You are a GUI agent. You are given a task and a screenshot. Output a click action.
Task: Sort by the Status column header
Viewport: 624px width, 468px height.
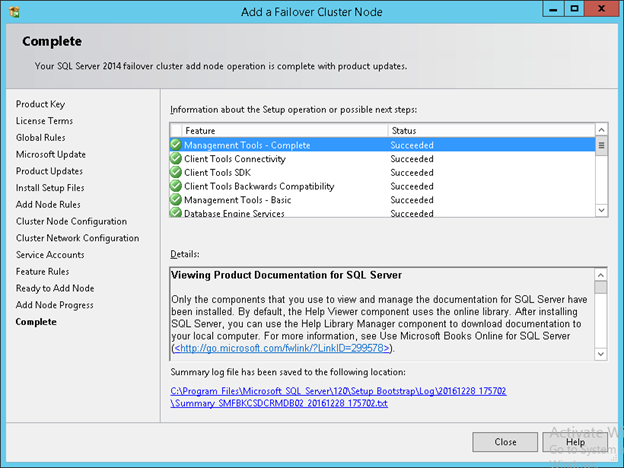pos(489,131)
